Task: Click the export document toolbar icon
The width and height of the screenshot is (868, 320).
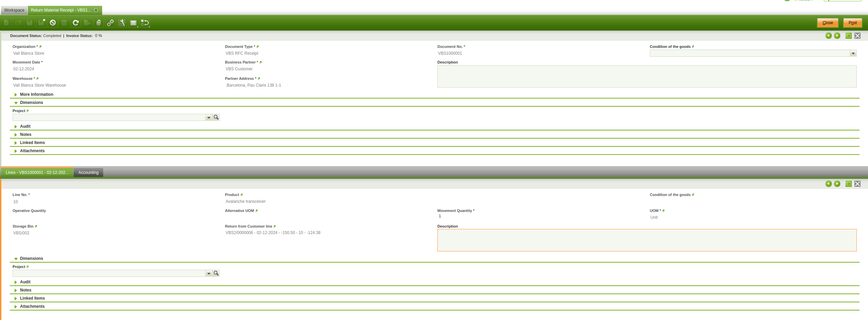Action: [87, 23]
